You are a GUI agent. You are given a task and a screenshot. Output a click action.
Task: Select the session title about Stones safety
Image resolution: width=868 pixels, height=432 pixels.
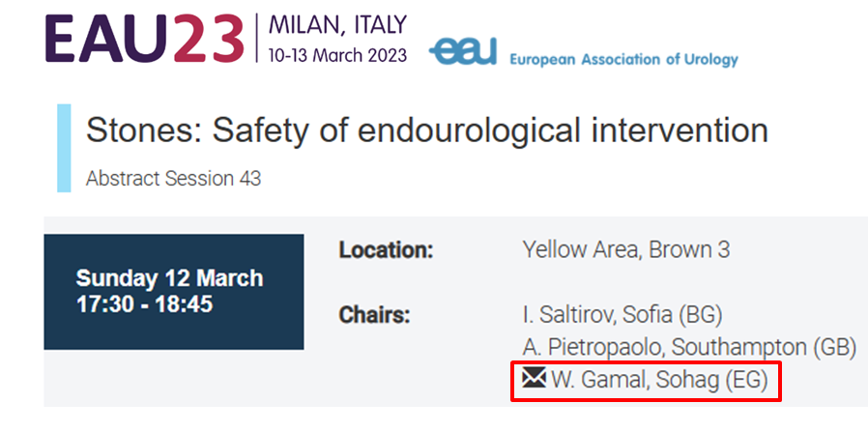(426, 130)
